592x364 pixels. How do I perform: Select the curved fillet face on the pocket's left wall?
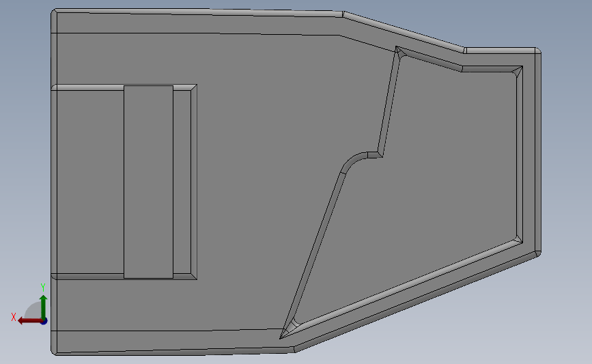(351, 160)
